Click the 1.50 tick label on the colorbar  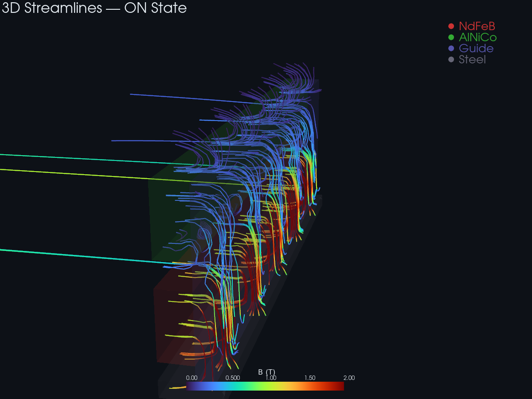(x=309, y=378)
